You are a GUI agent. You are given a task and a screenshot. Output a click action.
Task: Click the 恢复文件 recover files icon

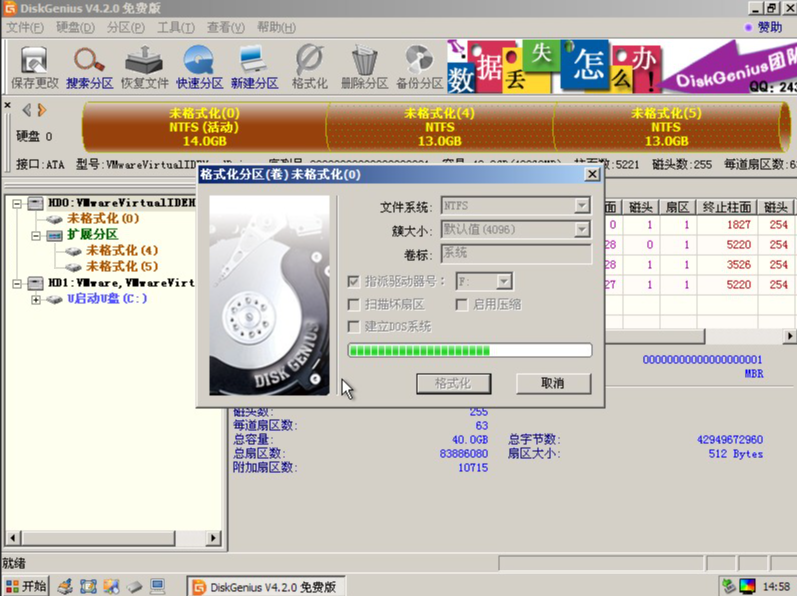click(145, 66)
